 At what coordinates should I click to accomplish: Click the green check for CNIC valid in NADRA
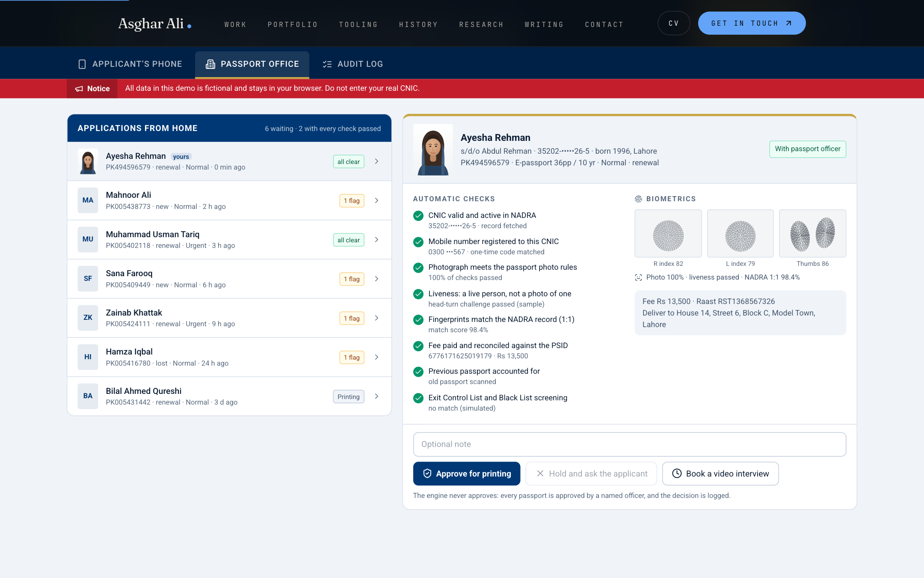coord(418,216)
